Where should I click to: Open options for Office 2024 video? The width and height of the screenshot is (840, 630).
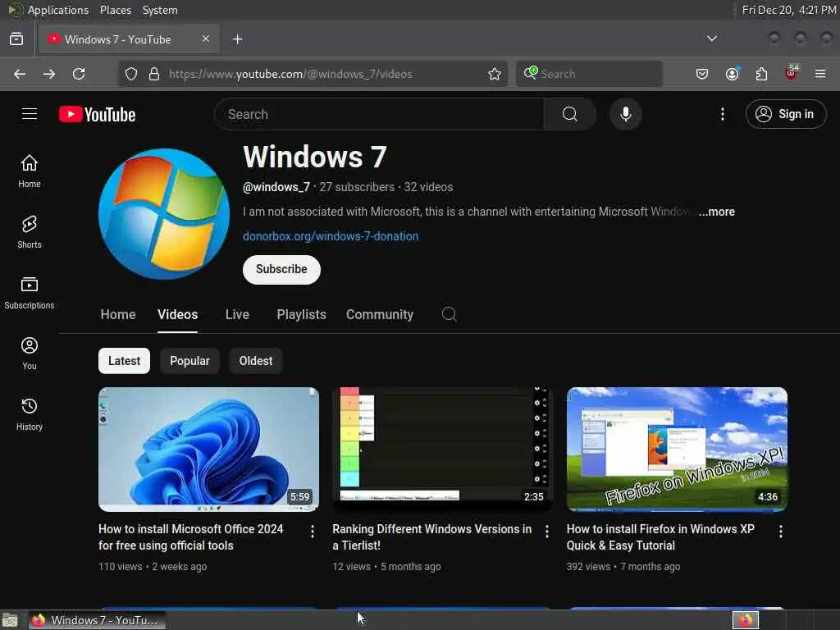pos(313,532)
